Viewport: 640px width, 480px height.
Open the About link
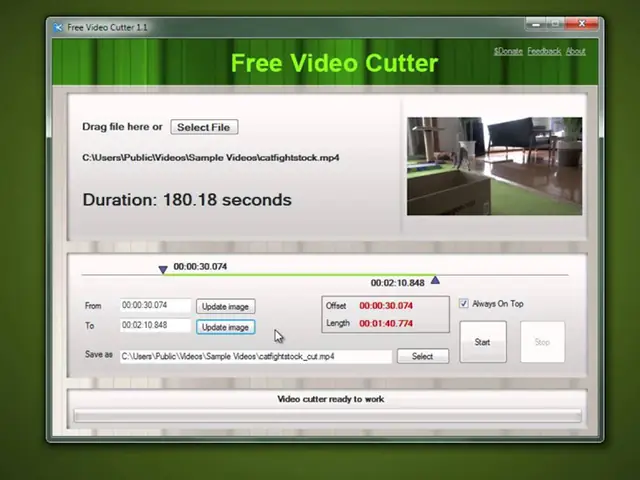576,51
